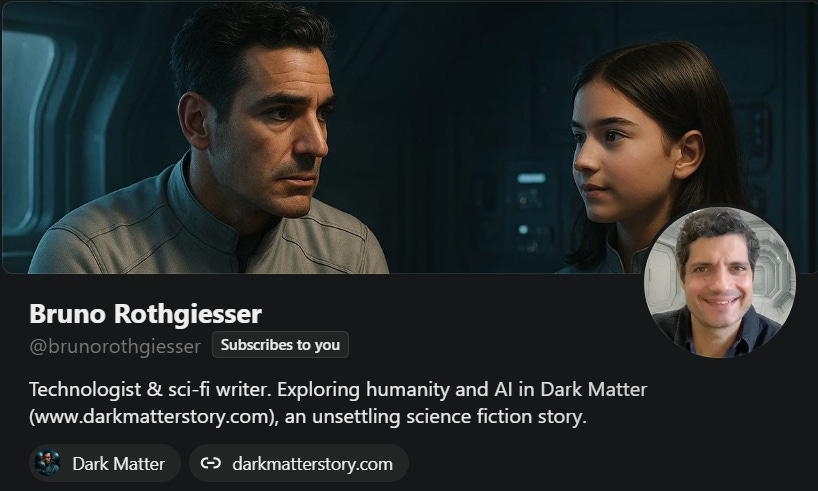The width and height of the screenshot is (818, 491).
Task: Click the @brunorothgiesser handle
Action: (115, 346)
